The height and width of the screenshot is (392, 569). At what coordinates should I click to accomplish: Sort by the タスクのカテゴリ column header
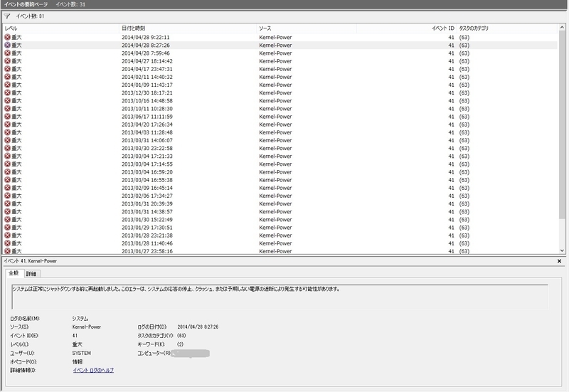click(507, 28)
